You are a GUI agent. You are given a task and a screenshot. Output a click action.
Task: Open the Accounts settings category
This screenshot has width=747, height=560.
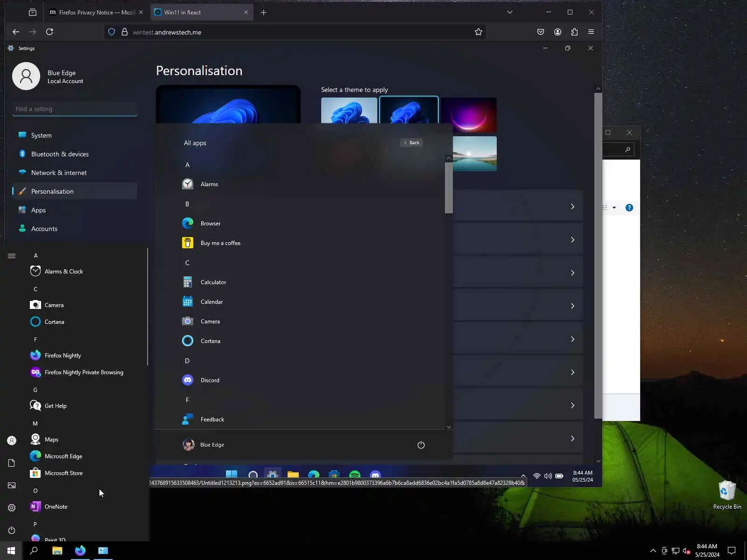(75, 229)
